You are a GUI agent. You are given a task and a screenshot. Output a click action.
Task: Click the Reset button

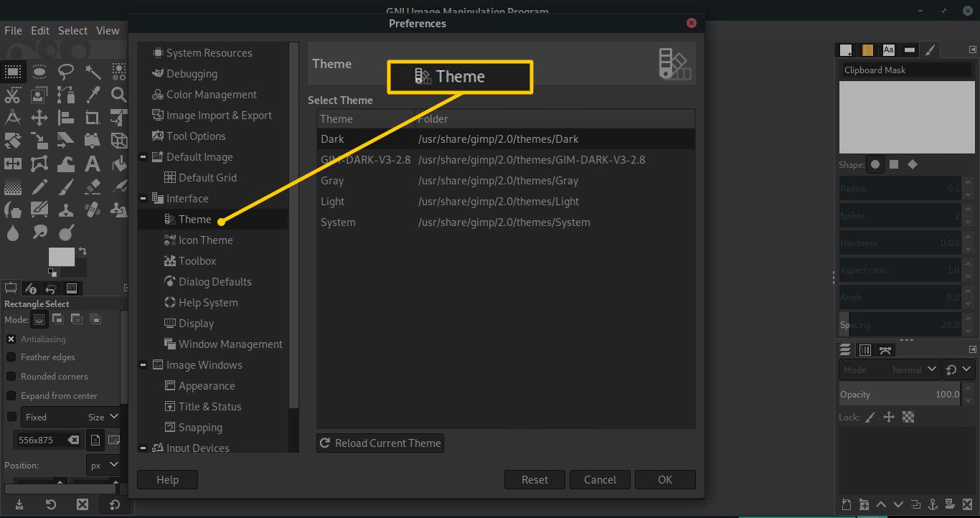tap(534, 480)
